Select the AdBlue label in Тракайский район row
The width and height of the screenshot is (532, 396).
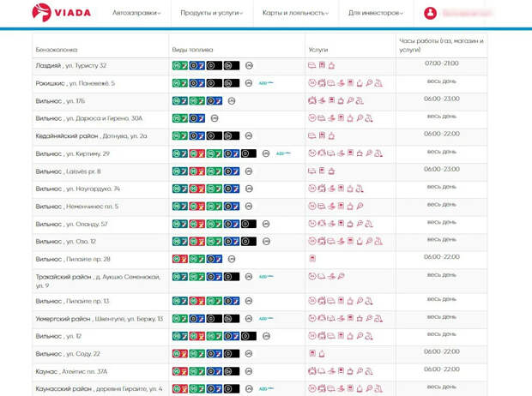266,277
